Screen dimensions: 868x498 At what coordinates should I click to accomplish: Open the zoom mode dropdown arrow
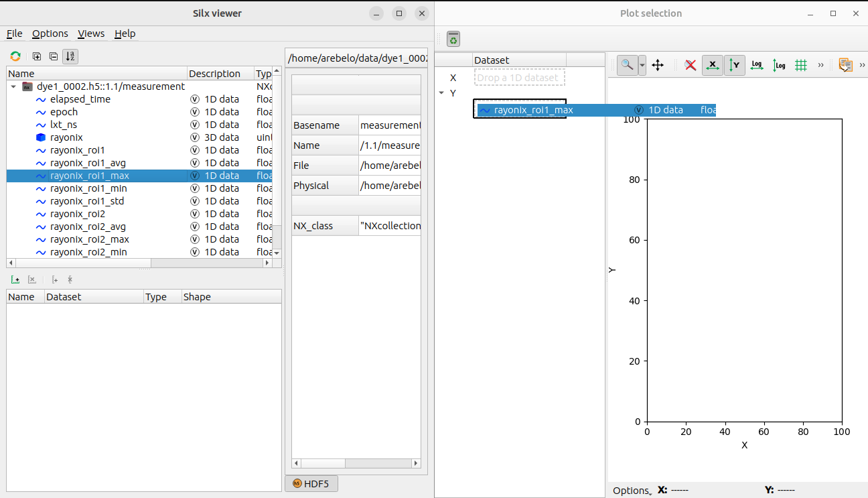point(642,66)
